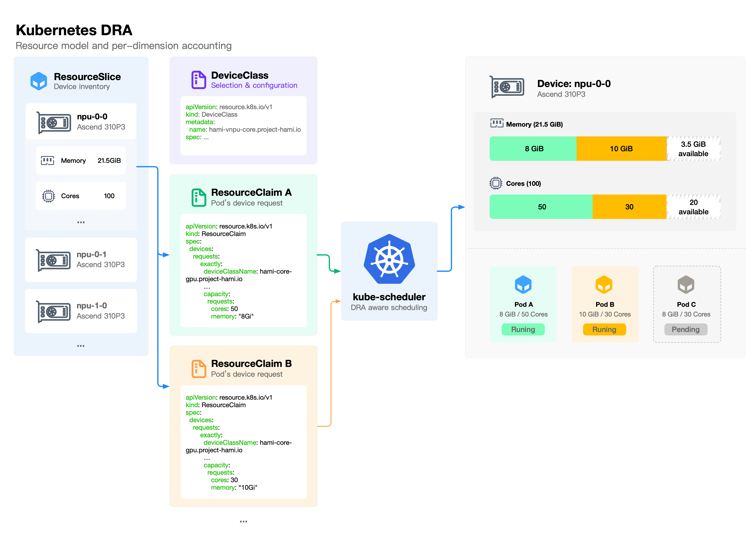Click the green 50 cores bar segment
The width and height of the screenshot is (756, 533).
point(541,207)
